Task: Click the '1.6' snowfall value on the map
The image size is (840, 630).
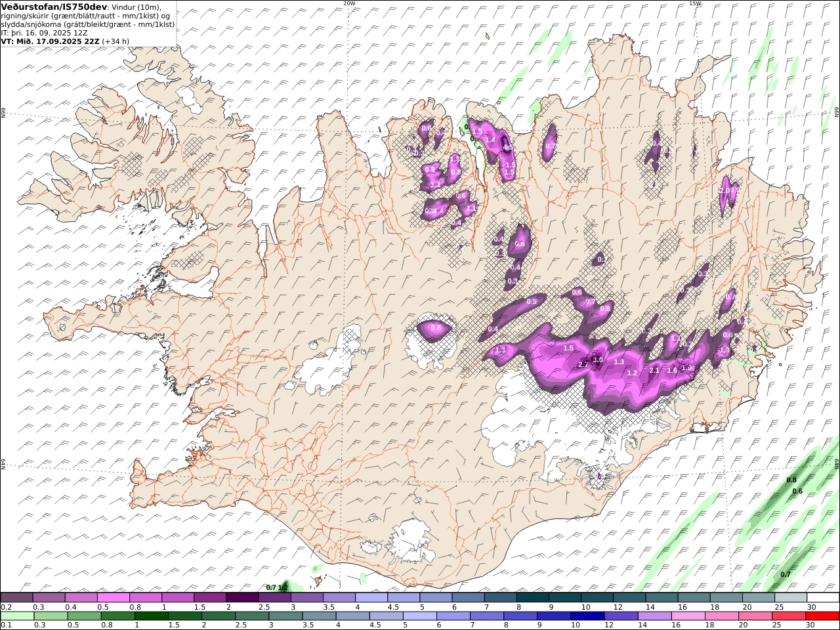Action: [672, 370]
